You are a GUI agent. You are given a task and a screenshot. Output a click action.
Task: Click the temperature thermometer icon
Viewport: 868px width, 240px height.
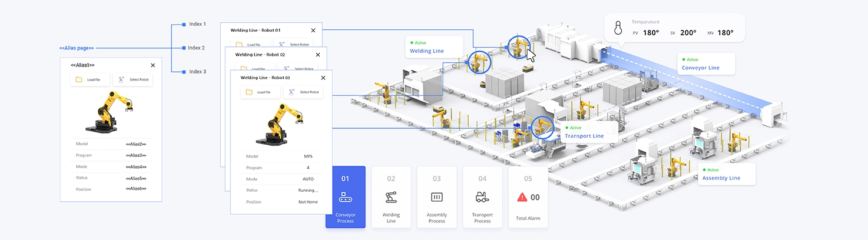(x=618, y=28)
